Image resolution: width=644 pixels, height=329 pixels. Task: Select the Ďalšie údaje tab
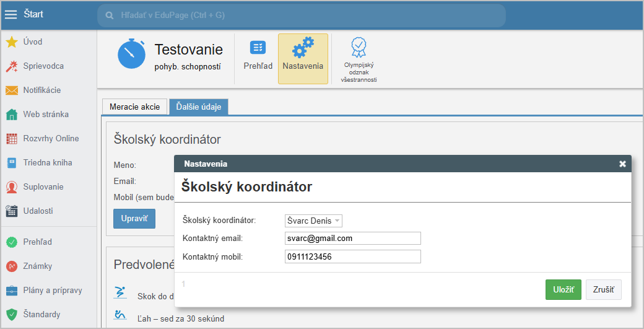[x=198, y=107]
